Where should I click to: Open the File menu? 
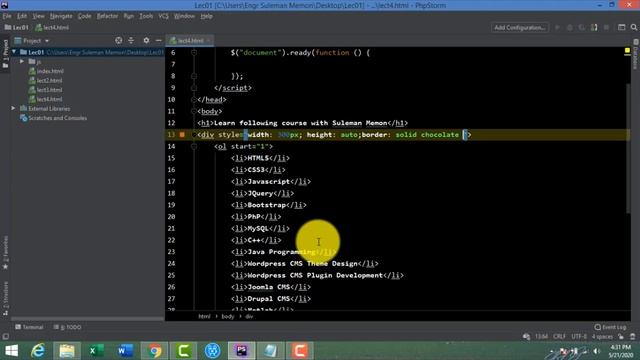click(x=7, y=16)
